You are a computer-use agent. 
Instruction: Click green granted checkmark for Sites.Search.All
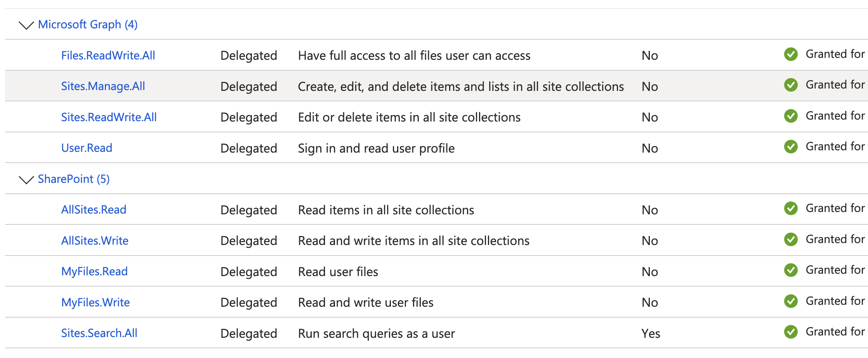(x=791, y=332)
